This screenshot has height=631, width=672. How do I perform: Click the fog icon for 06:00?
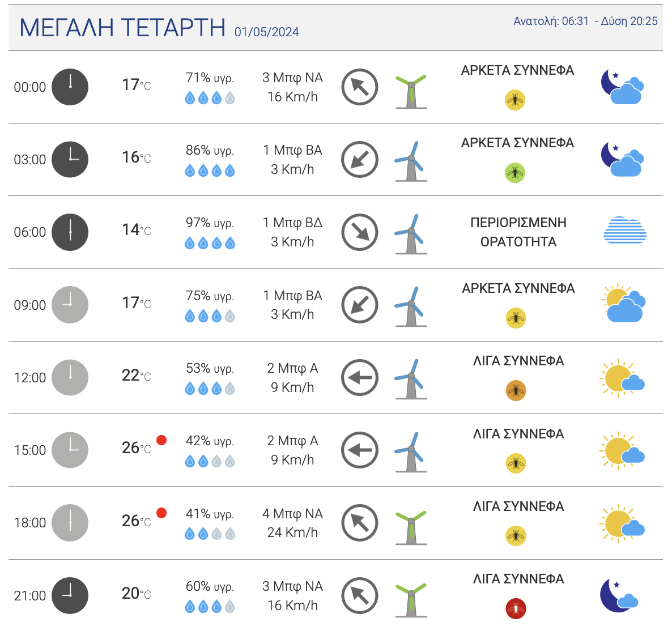point(624,231)
